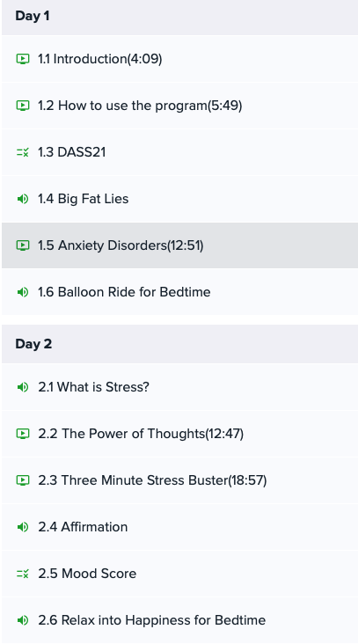Collapse the Day 1 section header
The image size is (358, 644).
(179, 17)
